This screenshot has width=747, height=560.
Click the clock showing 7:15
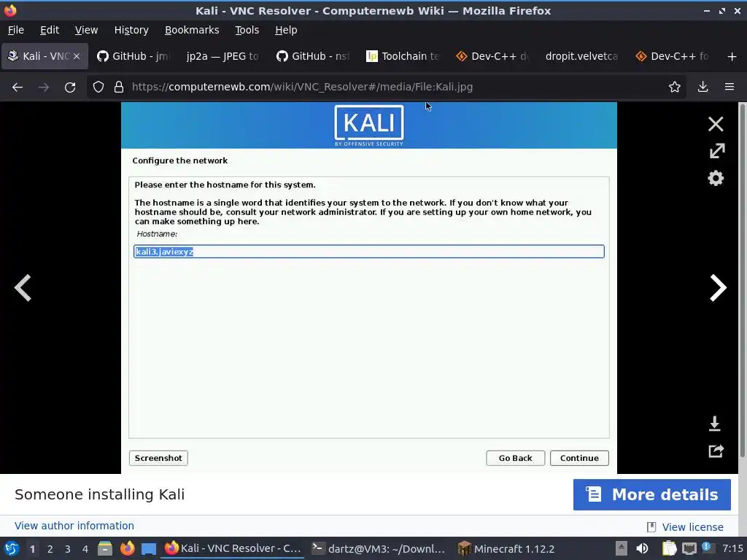(x=732, y=548)
